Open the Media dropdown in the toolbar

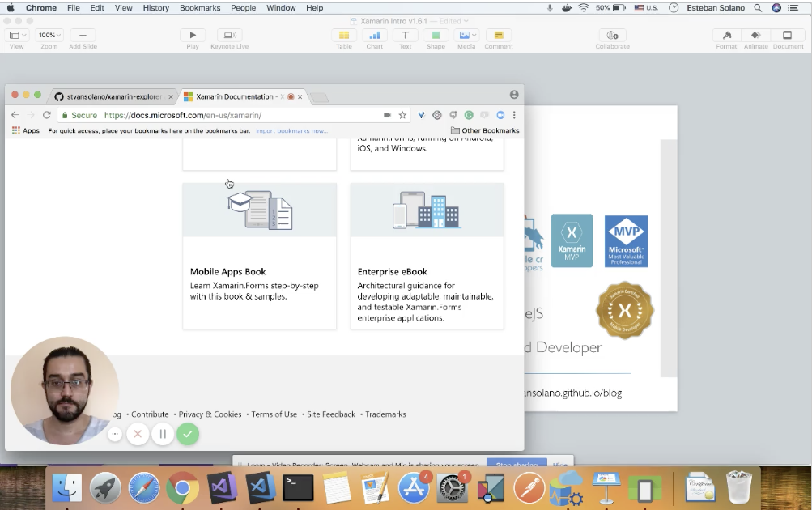click(x=467, y=36)
